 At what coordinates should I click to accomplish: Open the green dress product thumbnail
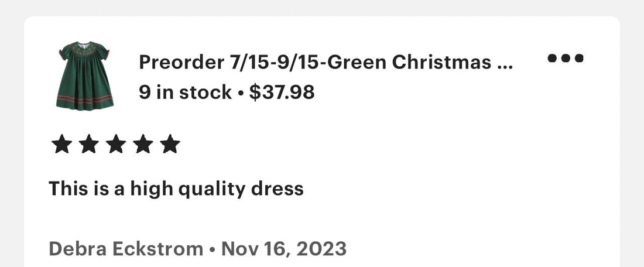pyautogui.click(x=85, y=76)
